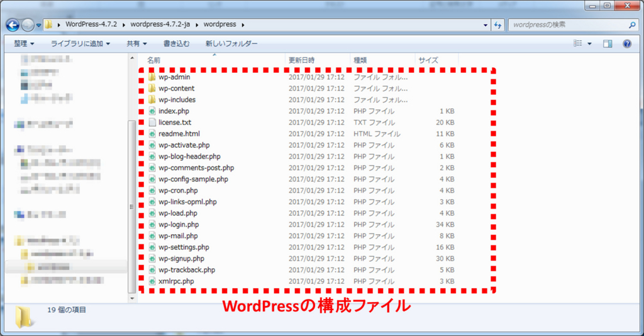The height and width of the screenshot is (336, 644).
Task: Click the change view icon
Action: [578, 43]
